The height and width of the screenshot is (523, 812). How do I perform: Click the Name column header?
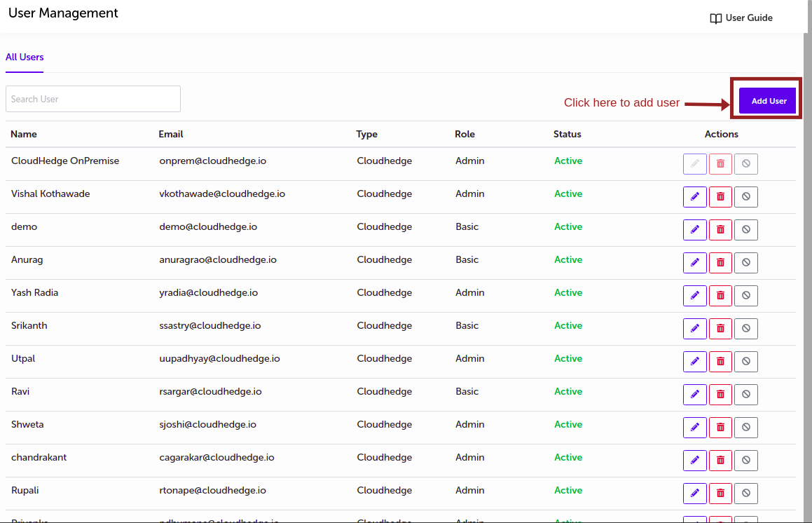point(24,134)
